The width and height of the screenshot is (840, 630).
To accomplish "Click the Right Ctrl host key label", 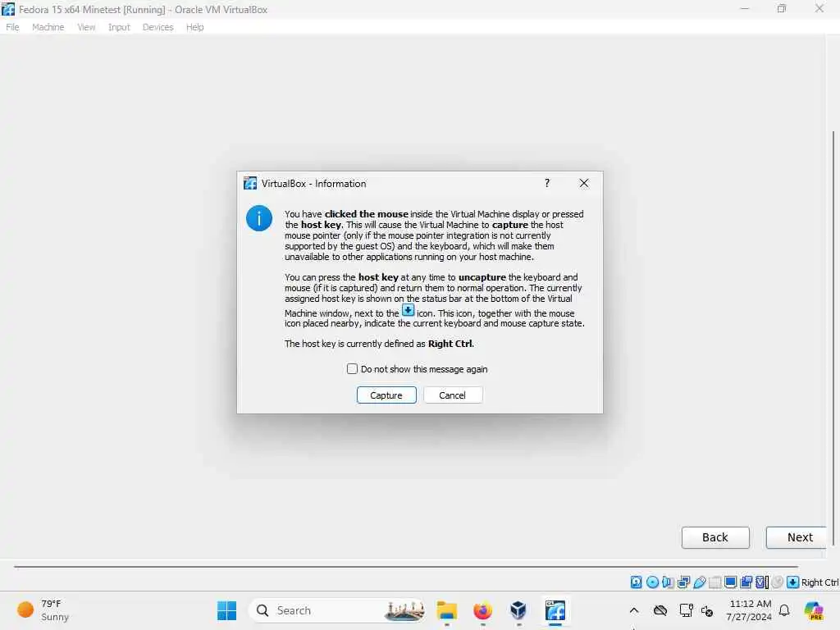I will click(819, 582).
